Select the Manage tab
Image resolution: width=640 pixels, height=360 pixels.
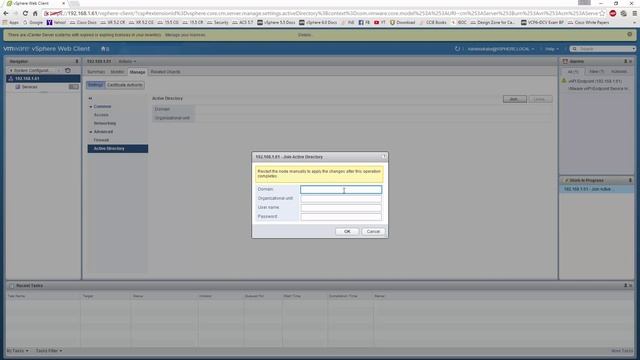point(137,72)
